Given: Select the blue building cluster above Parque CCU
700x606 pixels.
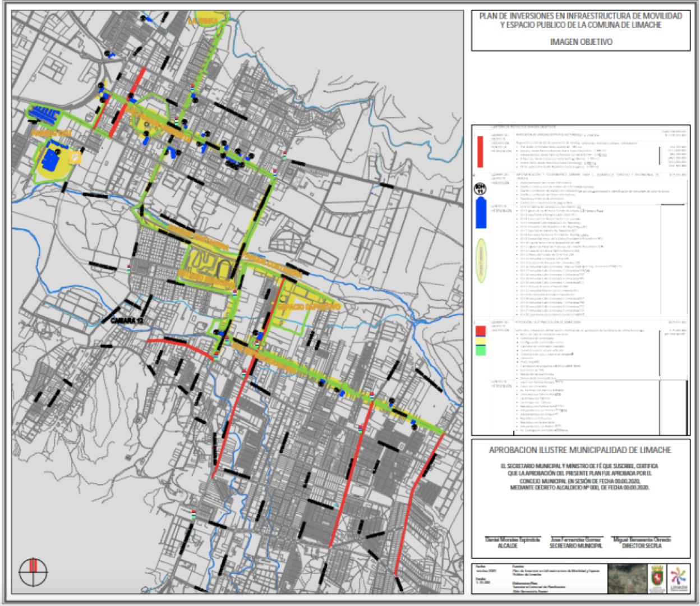Looking at the screenshot, I should (x=44, y=114).
